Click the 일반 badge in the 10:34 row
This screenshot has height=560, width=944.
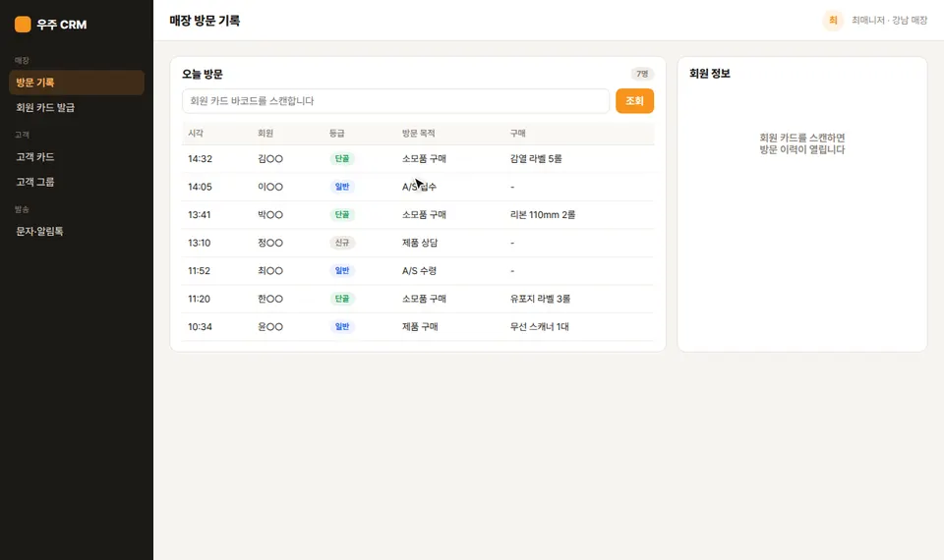click(342, 326)
